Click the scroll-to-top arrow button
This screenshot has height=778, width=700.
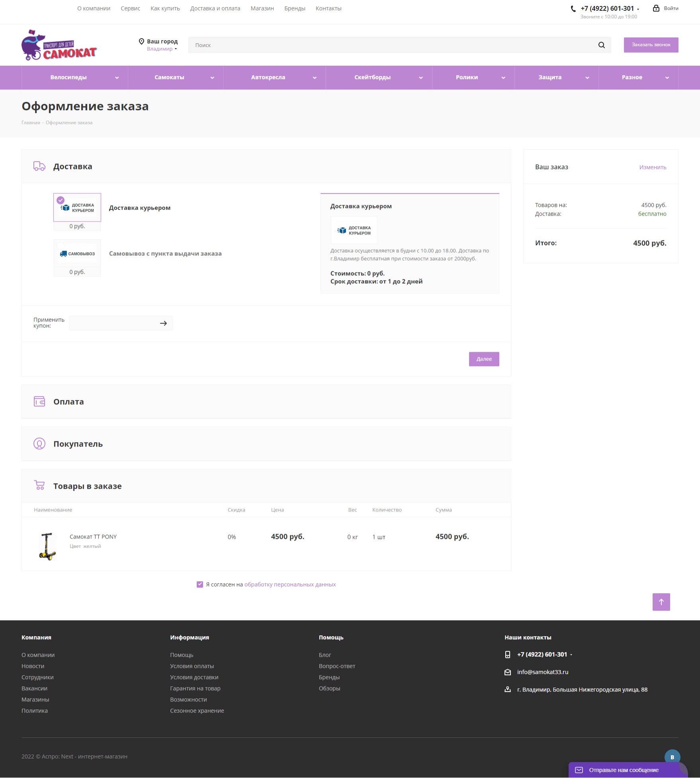[x=661, y=602]
